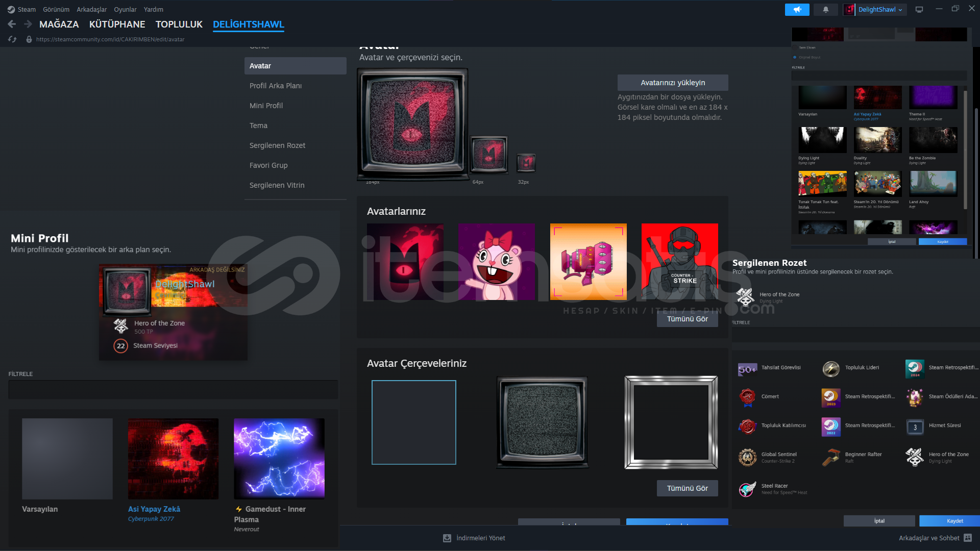Select the Global Sentinel badge icon
Screen dimensions: 980x551
(x=747, y=457)
